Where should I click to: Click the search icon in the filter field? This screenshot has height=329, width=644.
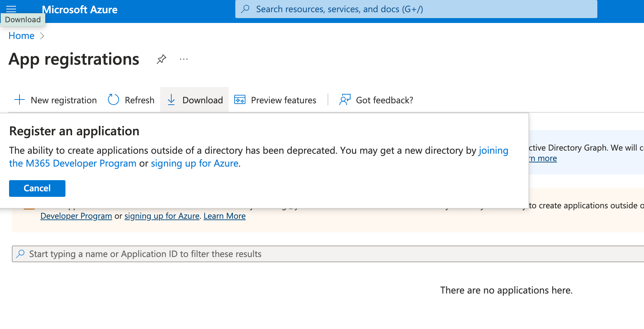tap(21, 254)
